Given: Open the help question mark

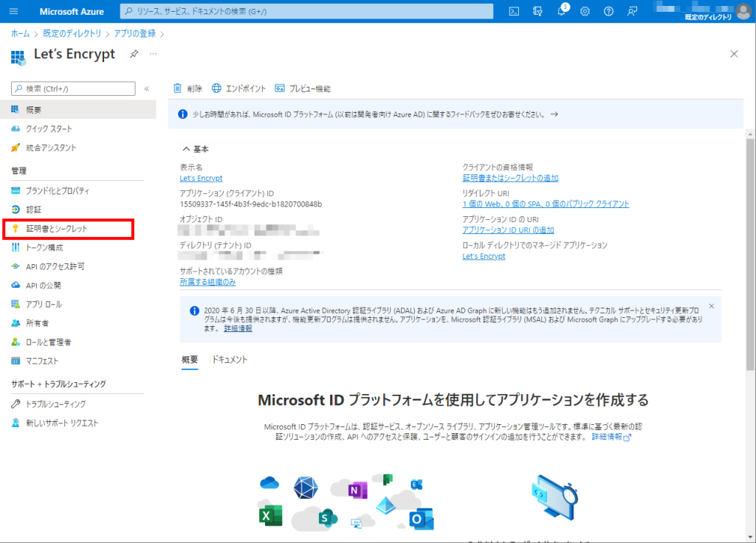Looking at the screenshot, I should coord(608,11).
